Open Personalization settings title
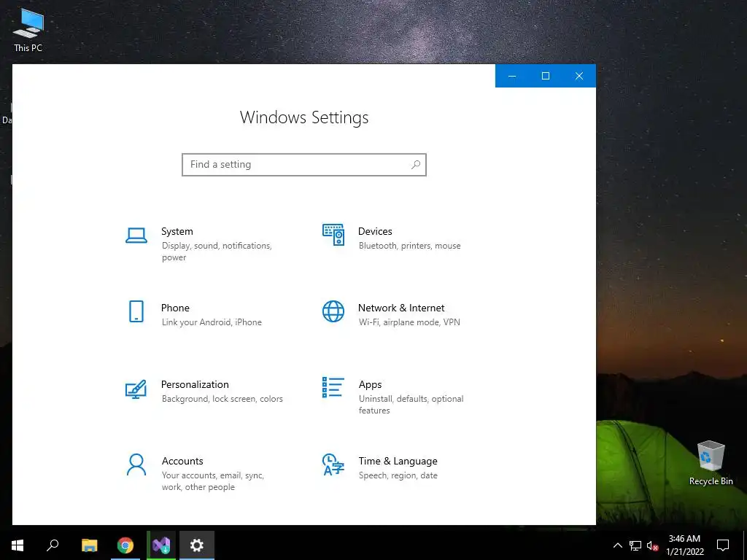 [x=195, y=384]
